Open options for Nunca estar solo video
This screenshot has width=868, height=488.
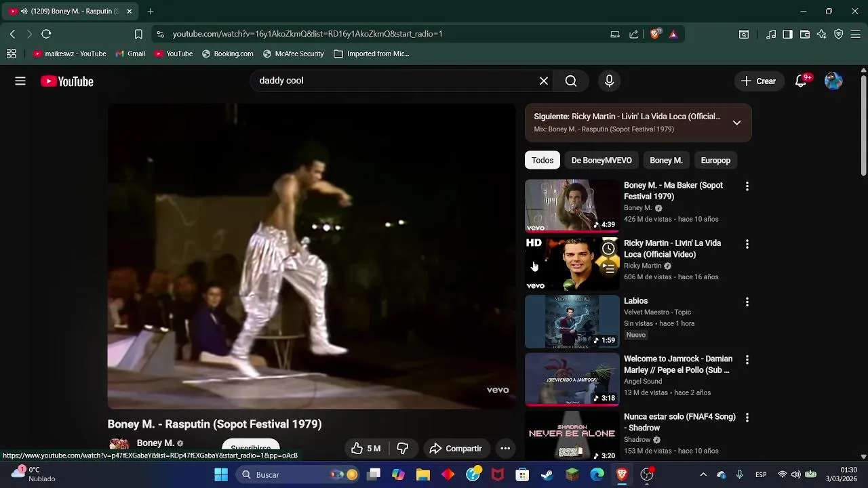[747, 418]
